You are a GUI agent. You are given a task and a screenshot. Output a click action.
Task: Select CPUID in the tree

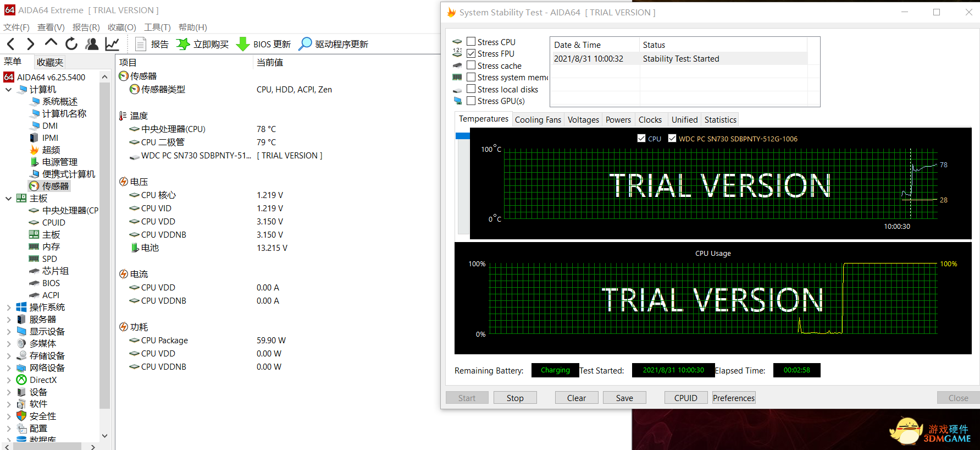[54, 223]
